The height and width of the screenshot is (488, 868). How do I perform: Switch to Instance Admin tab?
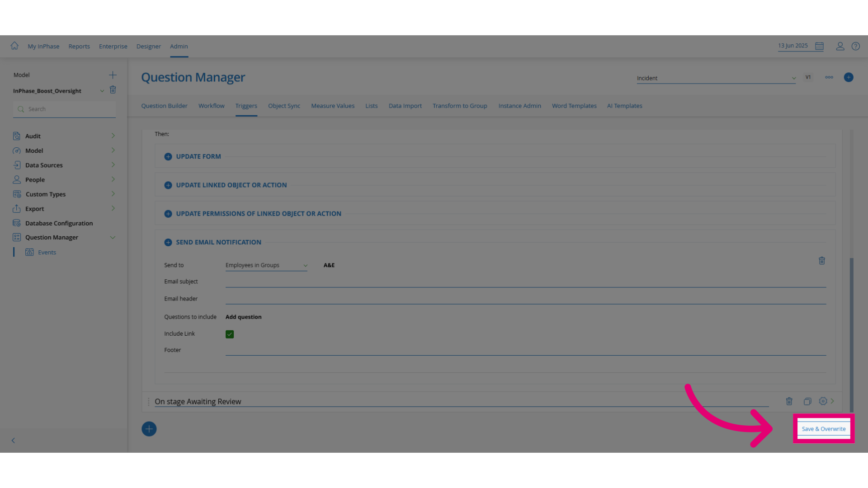520,106
